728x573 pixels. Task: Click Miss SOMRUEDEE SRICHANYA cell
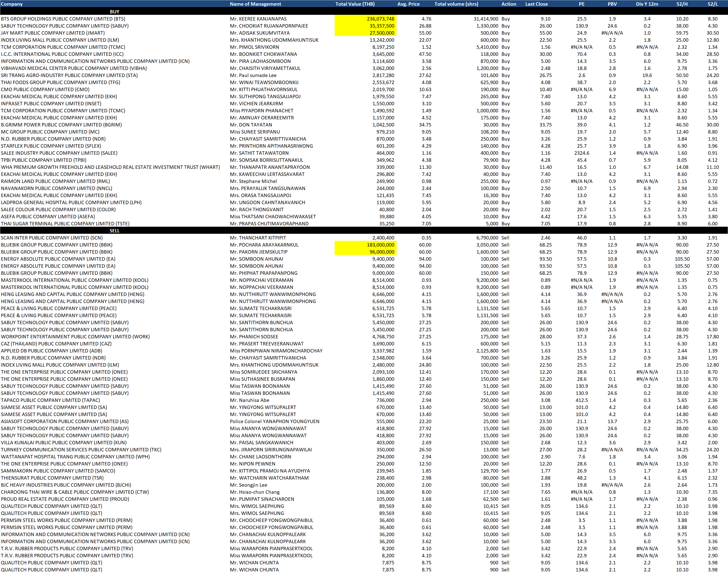[x=263, y=372]
